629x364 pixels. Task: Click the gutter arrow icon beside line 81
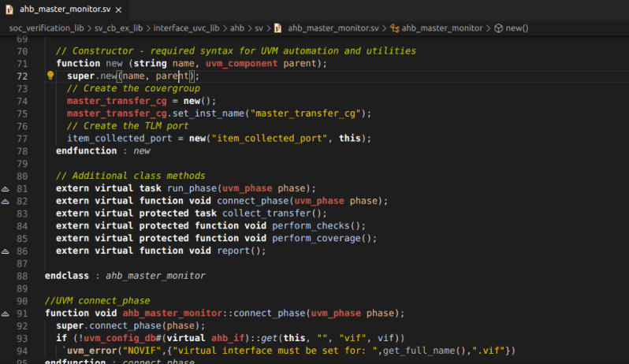(x=6, y=189)
